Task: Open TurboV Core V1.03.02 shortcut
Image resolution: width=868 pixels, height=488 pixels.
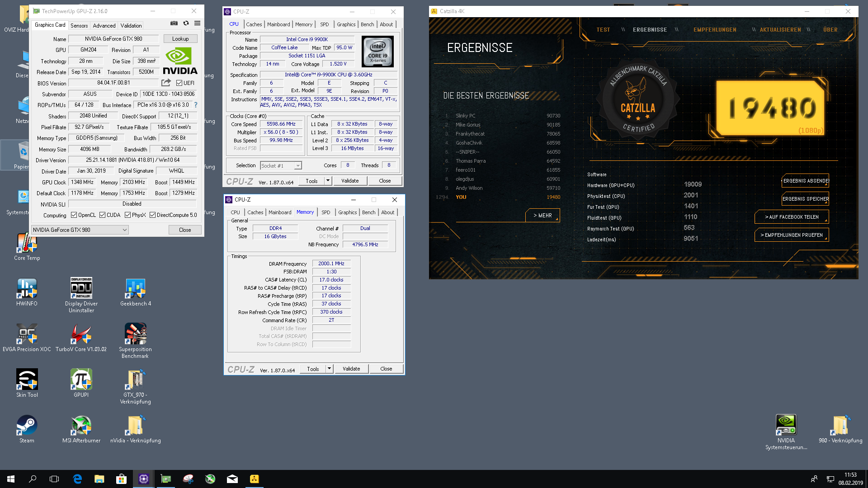Action: point(81,338)
